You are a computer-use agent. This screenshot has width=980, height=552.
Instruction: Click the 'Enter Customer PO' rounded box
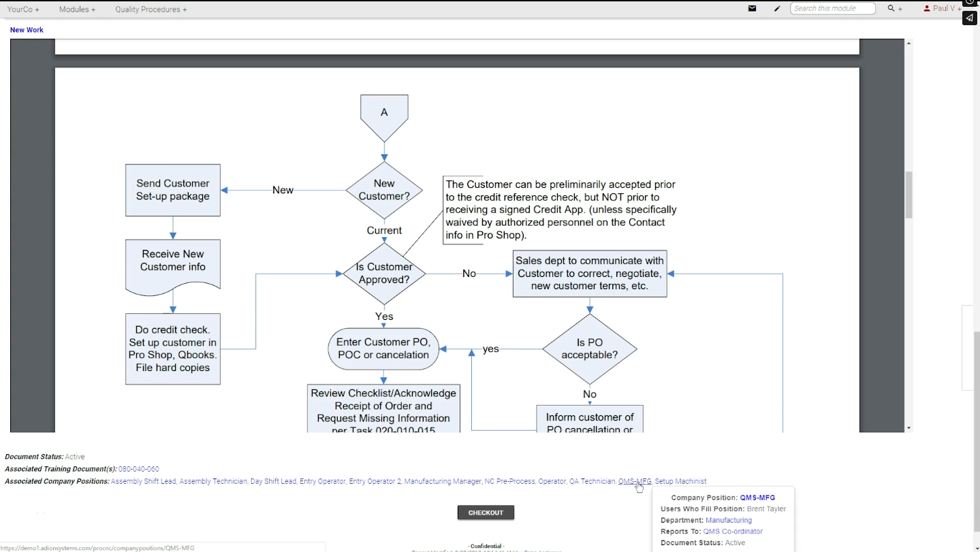[x=383, y=348]
